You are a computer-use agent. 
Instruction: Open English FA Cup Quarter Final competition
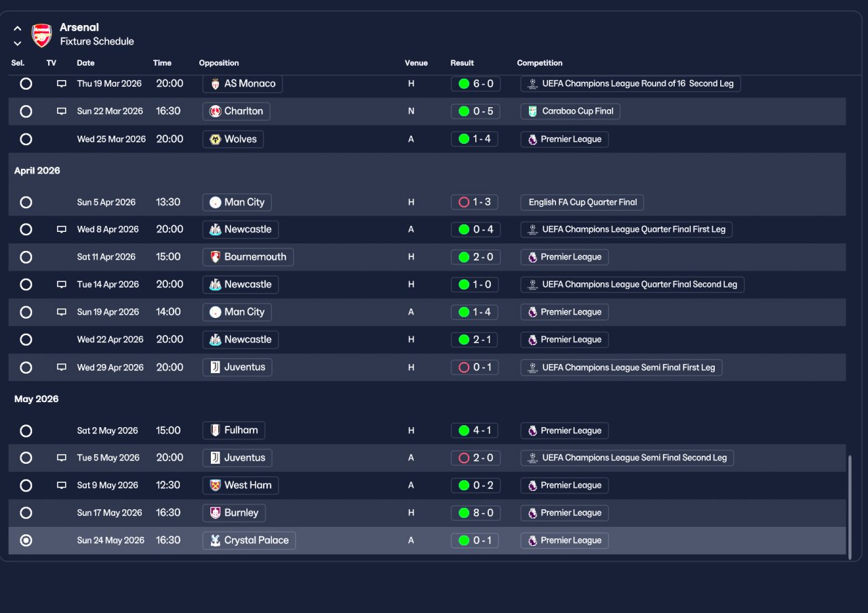click(583, 202)
